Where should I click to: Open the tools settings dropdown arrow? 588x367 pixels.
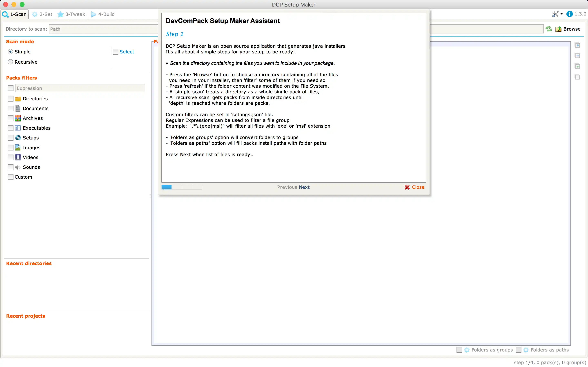(561, 14)
